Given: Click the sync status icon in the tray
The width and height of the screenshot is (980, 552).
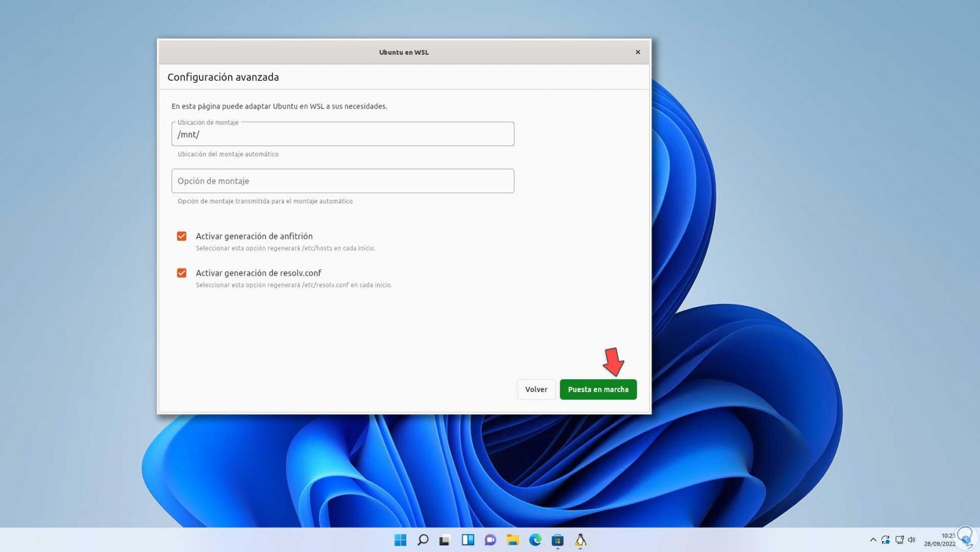Looking at the screenshot, I should [x=886, y=540].
